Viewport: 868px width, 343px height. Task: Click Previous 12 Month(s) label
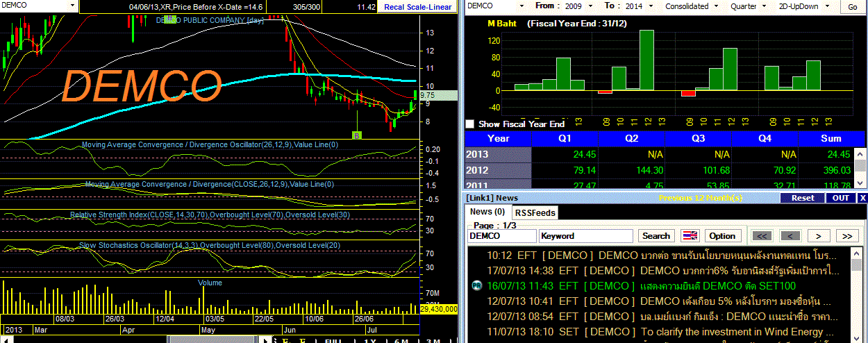point(700,198)
